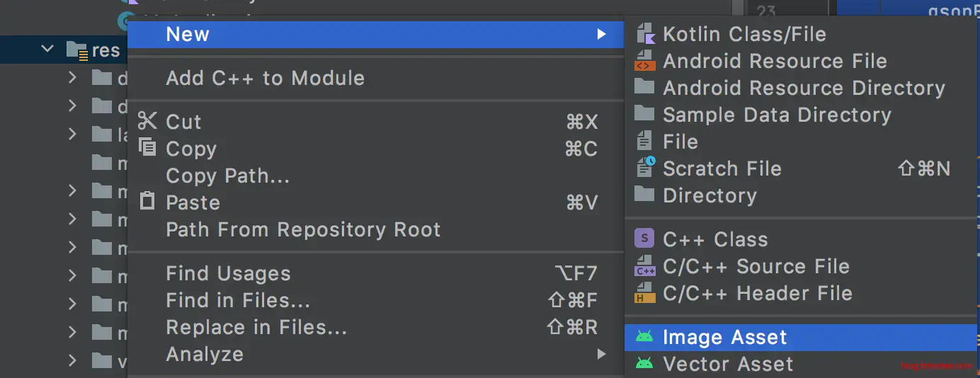
Task: Click the C/C++ Source File icon
Action: point(644,266)
